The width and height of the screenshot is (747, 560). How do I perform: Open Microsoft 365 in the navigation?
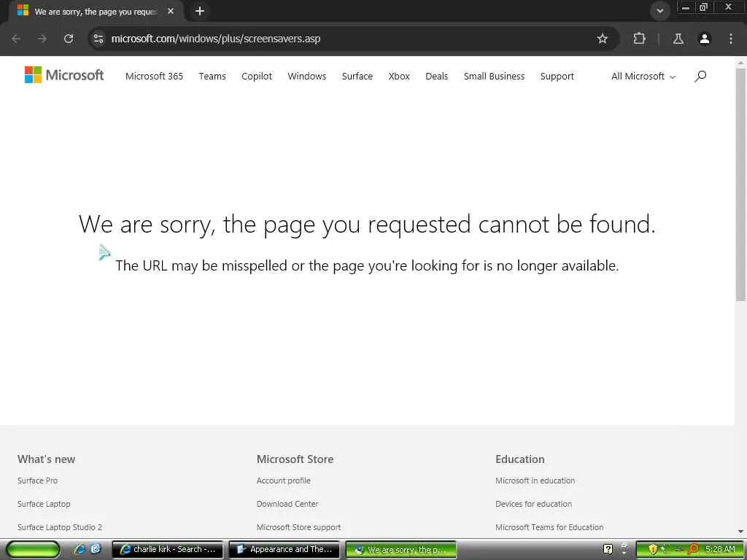coord(155,76)
